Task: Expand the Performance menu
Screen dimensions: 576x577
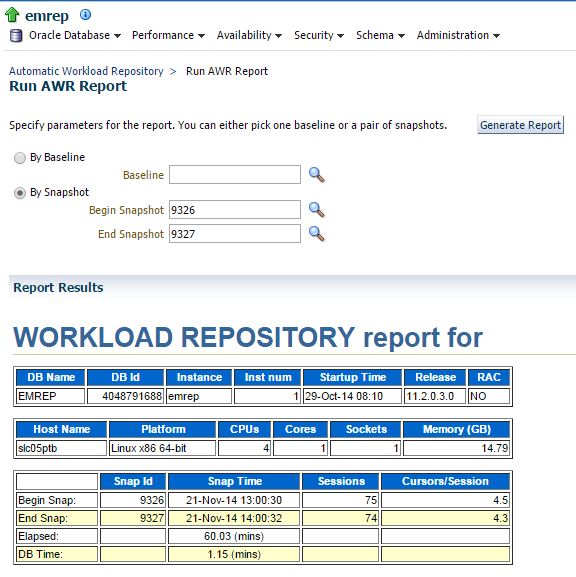Action: point(168,35)
